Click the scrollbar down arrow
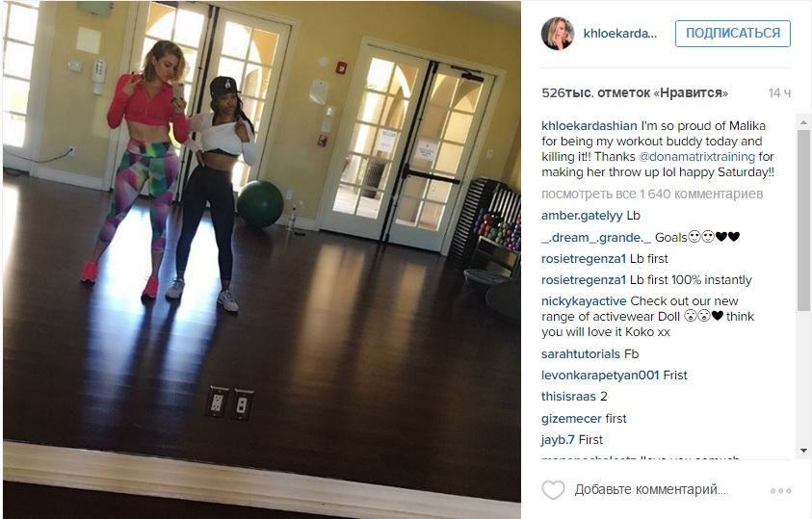812x519 pixels. click(803, 451)
